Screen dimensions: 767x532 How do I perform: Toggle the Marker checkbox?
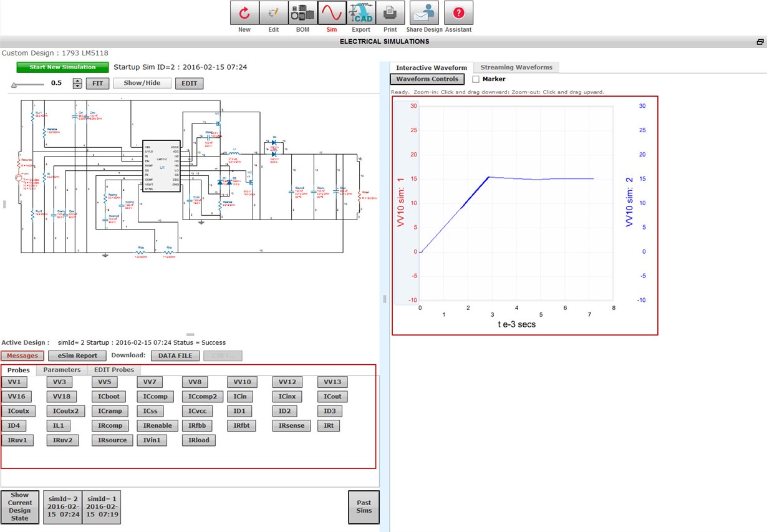click(x=476, y=79)
